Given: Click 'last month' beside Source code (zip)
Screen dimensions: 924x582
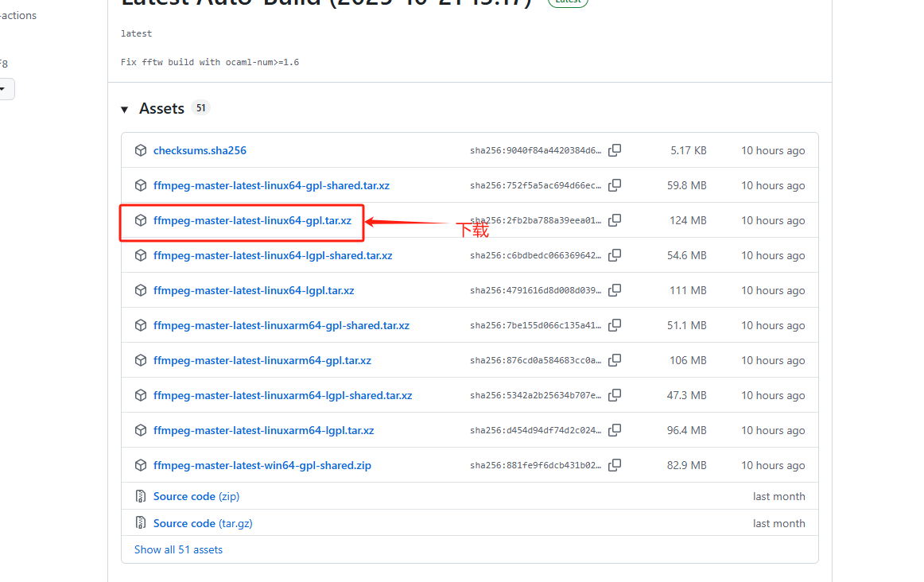Looking at the screenshot, I should point(779,497).
